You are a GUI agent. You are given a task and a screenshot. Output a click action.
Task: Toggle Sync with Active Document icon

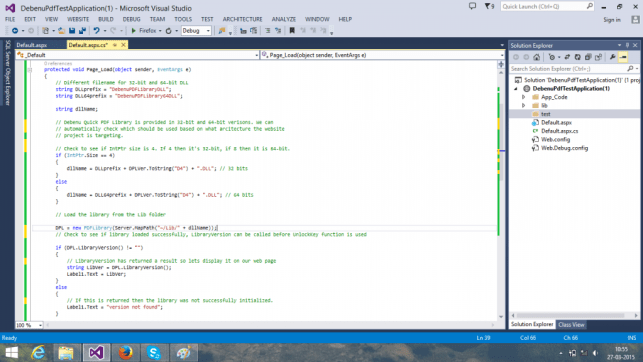567,57
